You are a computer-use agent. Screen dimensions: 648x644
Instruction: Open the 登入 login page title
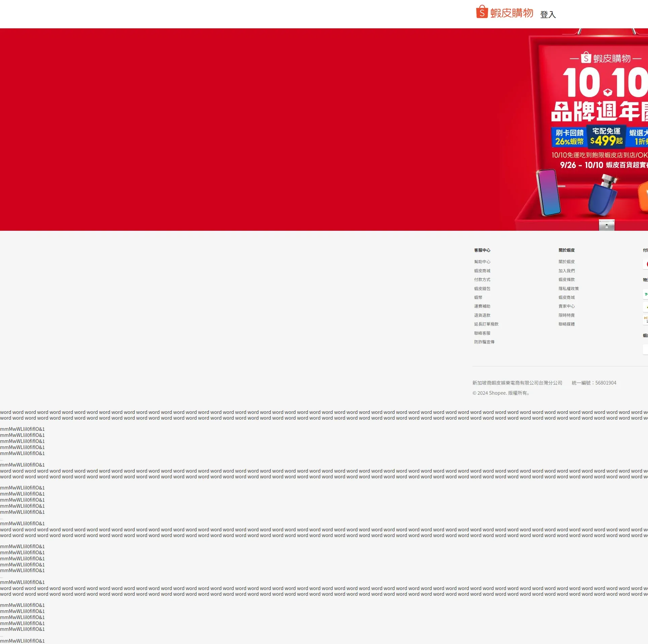(x=548, y=15)
